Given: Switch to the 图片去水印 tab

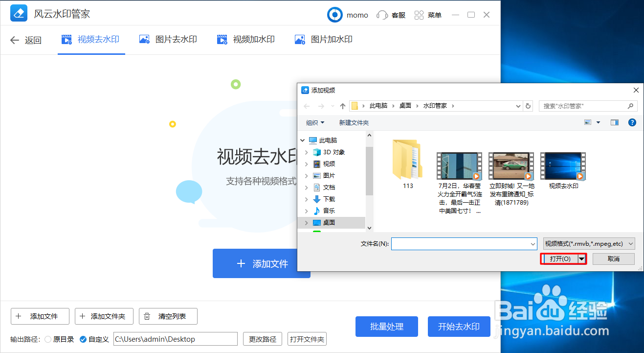Looking at the screenshot, I should pyautogui.click(x=168, y=39).
